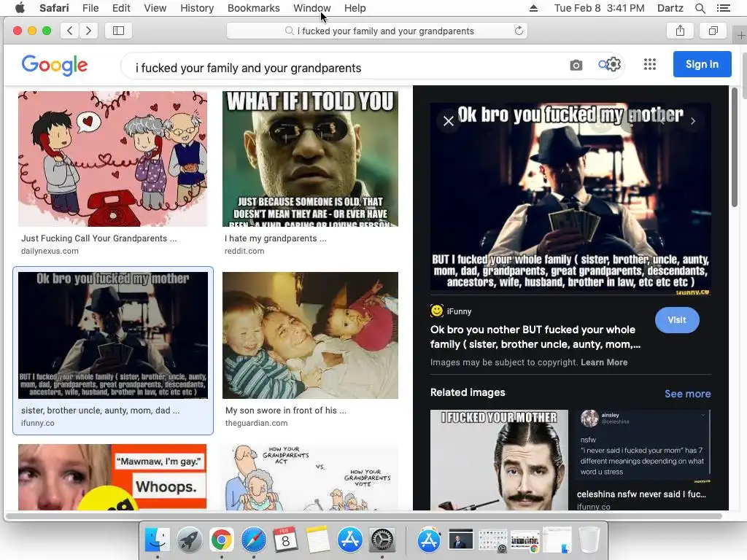Launch Launchpad rocket from the Dock
The width and height of the screenshot is (747, 560).
point(189,540)
